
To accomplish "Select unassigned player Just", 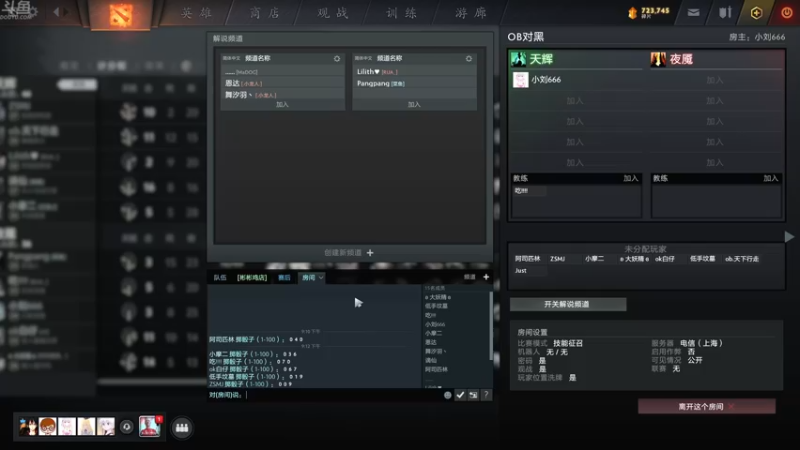I will [x=520, y=270].
